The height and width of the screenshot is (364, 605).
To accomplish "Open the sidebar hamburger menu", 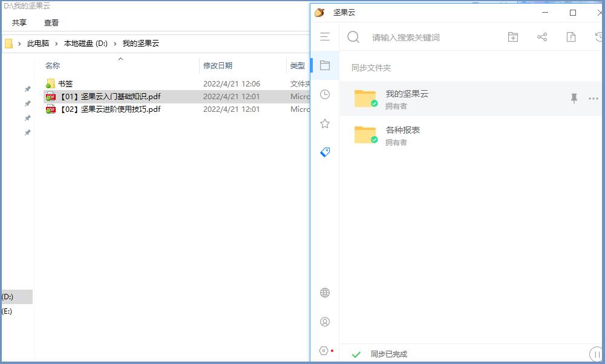I will click(325, 37).
